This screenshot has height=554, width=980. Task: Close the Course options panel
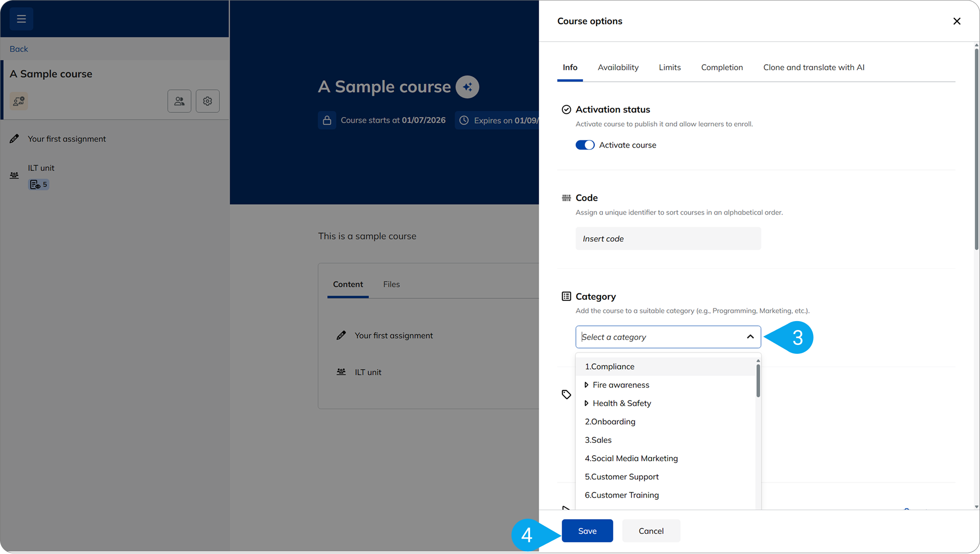click(957, 21)
